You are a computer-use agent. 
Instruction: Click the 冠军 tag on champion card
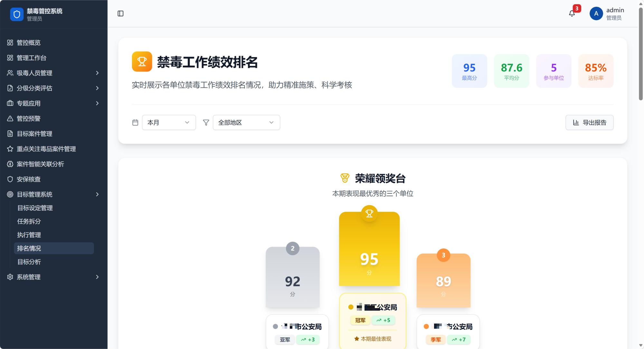pyautogui.click(x=360, y=320)
